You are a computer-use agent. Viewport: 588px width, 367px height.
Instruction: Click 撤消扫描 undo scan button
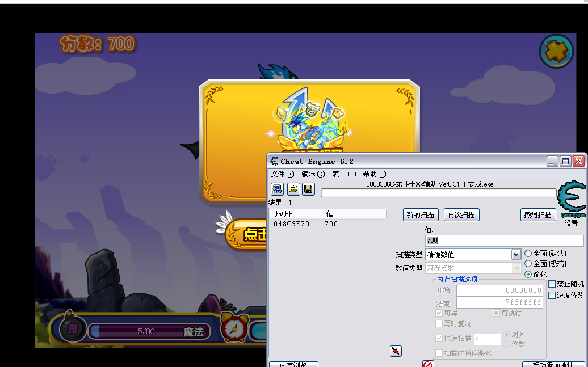coord(537,215)
